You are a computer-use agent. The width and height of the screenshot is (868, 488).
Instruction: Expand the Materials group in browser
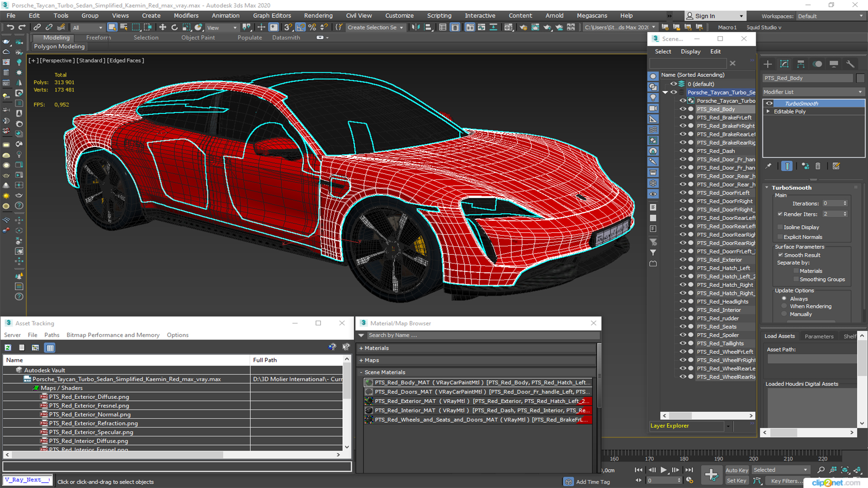(x=361, y=348)
